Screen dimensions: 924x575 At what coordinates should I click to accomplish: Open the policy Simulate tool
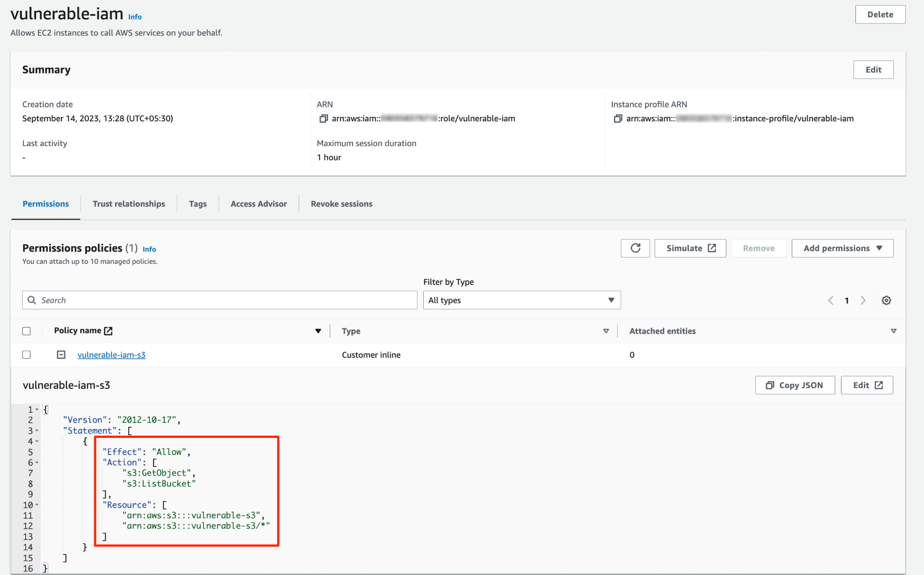(690, 248)
